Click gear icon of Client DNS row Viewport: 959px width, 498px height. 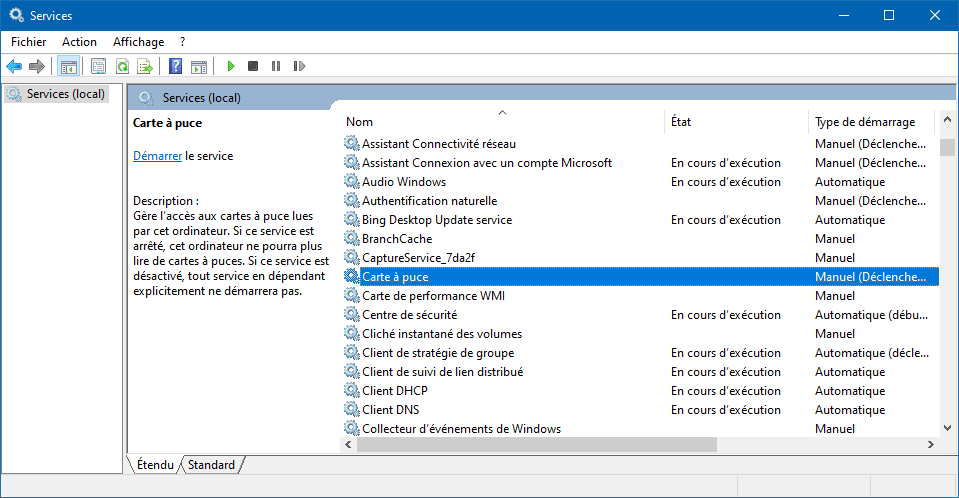coord(351,409)
